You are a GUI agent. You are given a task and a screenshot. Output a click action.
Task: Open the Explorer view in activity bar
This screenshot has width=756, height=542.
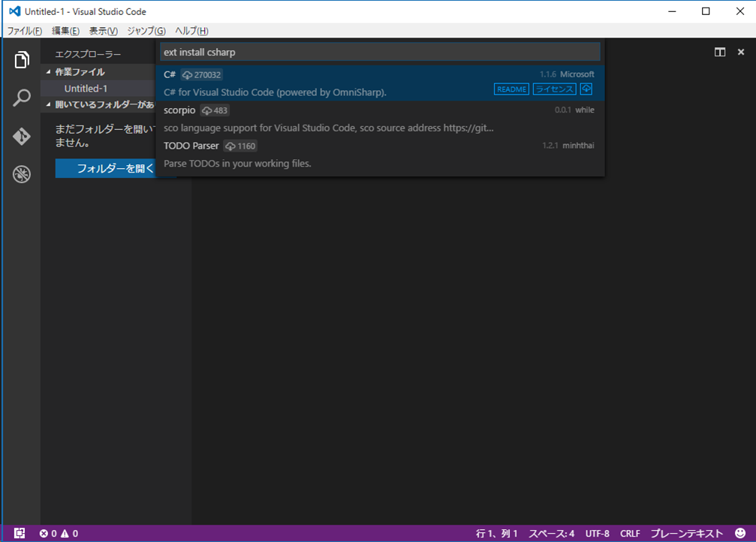click(x=22, y=60)
